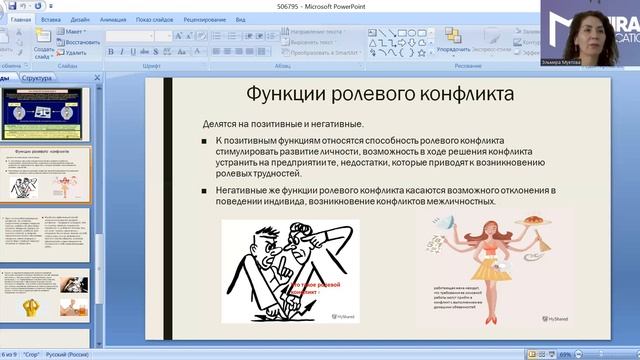This screenshot has width=640, height=360.
Task: Open the Вид ribbon tab
Action: tap(240, 20)
